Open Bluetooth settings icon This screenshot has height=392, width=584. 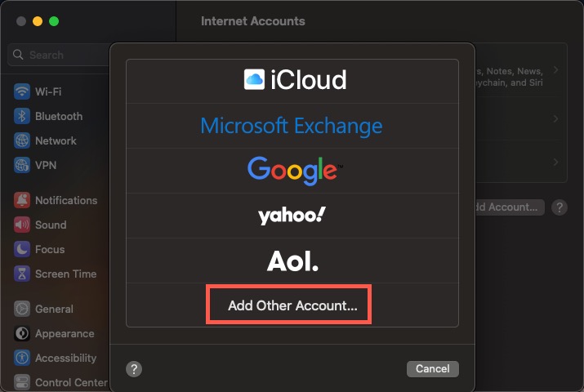[x=22, y=116]
